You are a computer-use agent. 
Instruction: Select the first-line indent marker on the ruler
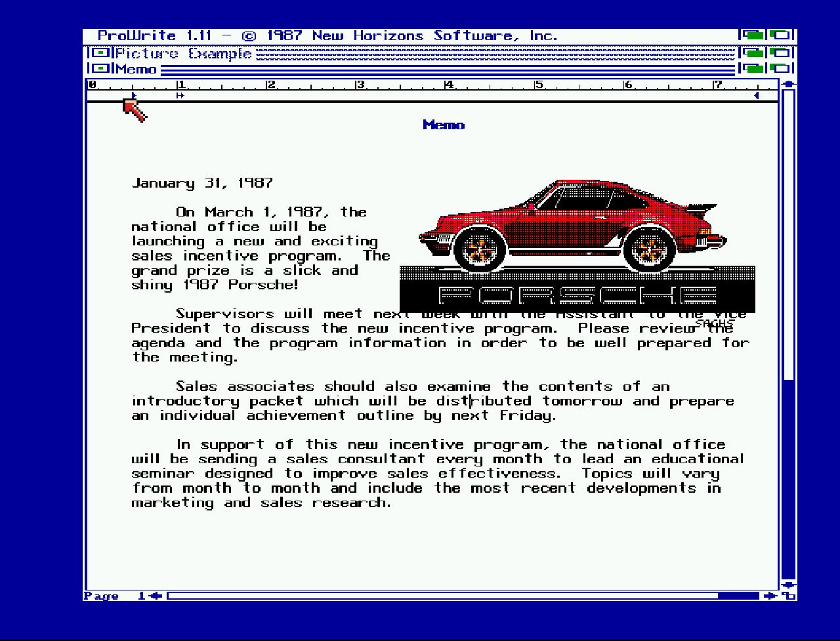click(180, 96)
